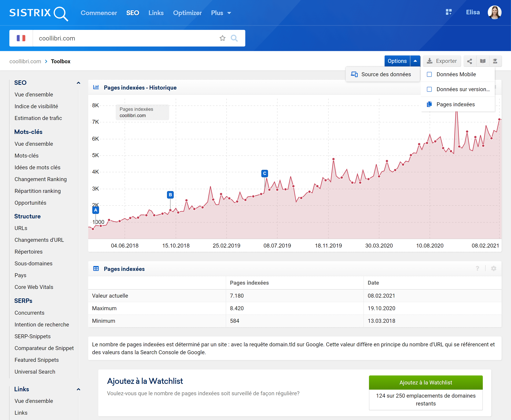The image size is (511, 420).
Task: Open Core Web Vitals in sidebar
Action: [x=34, y=287]
